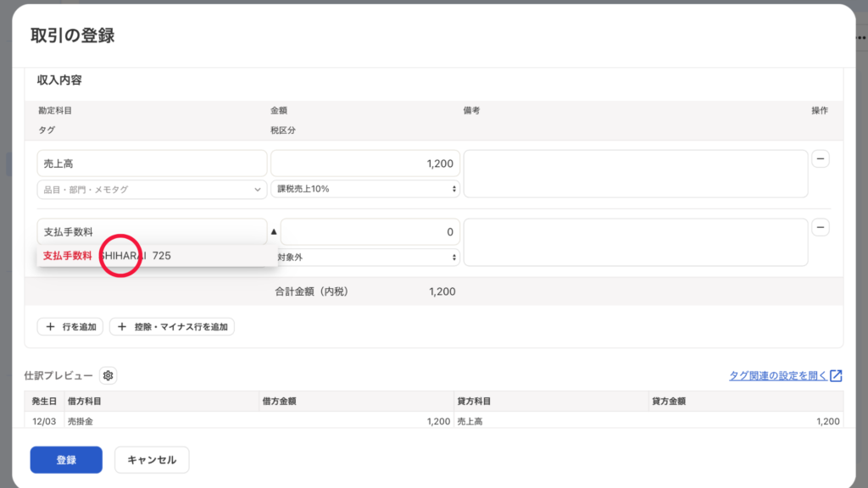This screenshot has width=868, height=488.
Task: Focus the 売上高 account field
Action: click(x=152, y=164)
